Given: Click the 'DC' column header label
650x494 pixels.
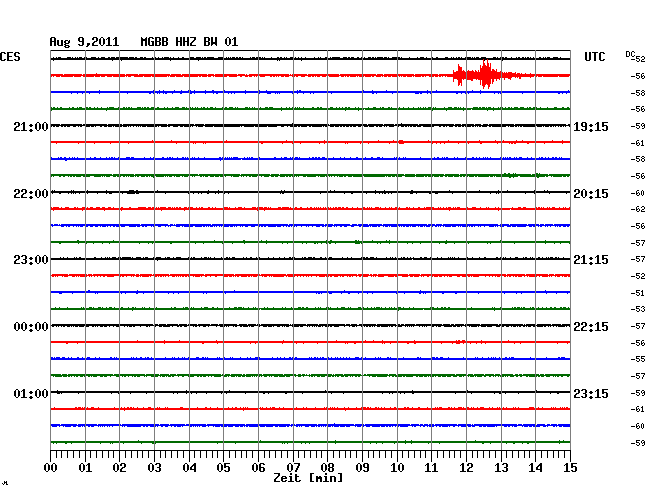Looking at the screenshot, I should (x=630, y=54).
